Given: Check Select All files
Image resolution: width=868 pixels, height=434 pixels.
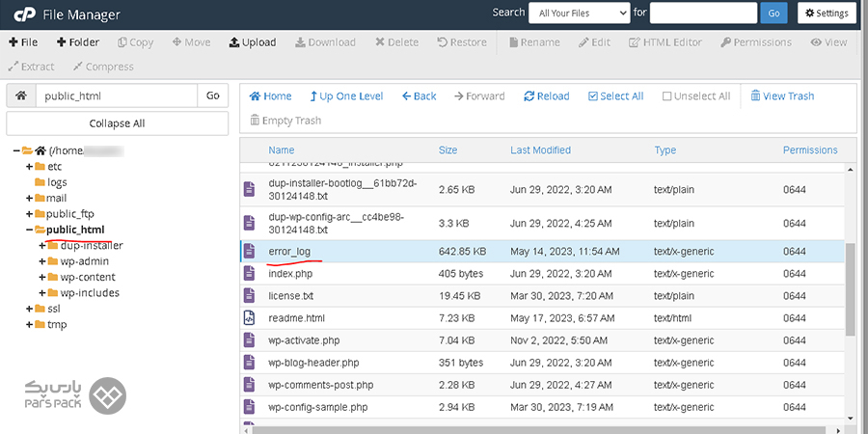Looking at the screenshot, I should (615, 95).
